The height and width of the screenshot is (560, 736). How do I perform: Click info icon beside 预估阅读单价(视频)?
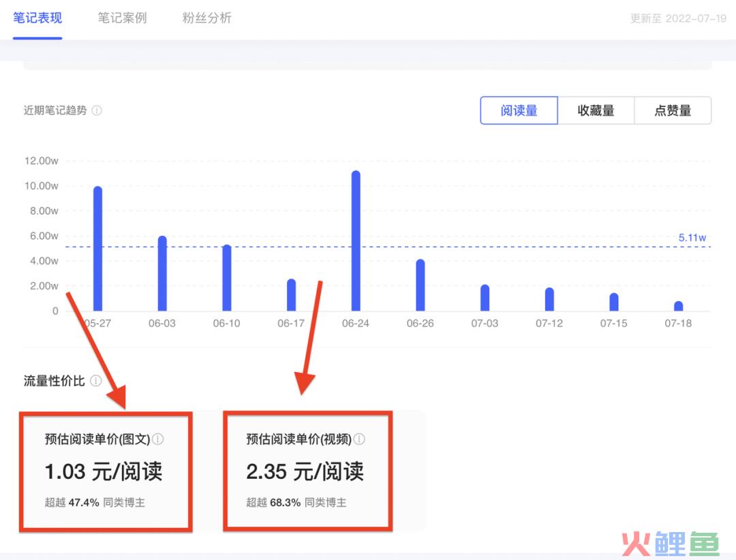point(360,439)
